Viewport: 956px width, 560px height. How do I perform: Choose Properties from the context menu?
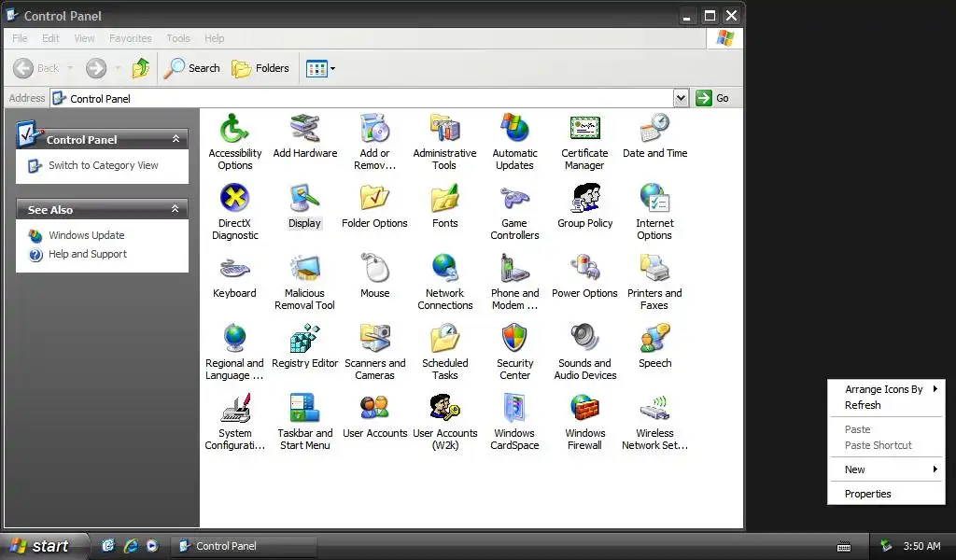[x=887, y=494]
